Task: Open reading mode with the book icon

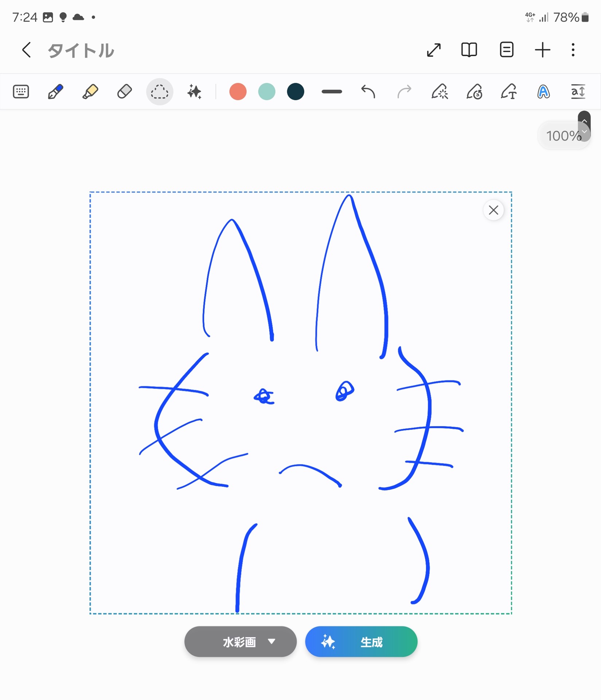Action: (x=468, y=50)
